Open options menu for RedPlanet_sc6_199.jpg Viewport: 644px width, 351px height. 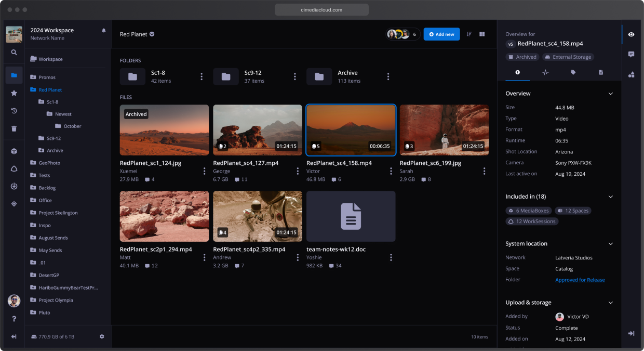tap(484, 171)
